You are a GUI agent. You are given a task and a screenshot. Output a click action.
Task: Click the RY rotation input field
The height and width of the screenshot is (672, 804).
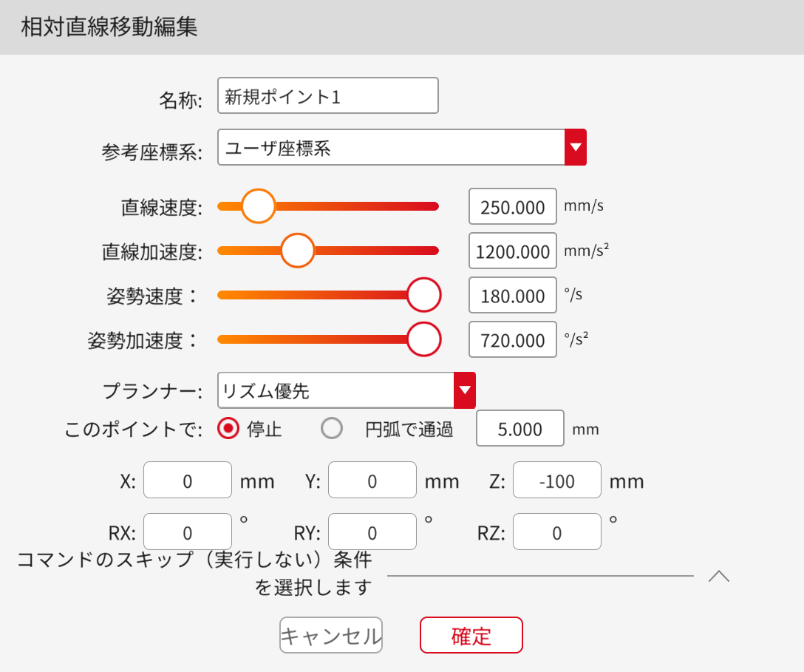[x=372, y=532]
